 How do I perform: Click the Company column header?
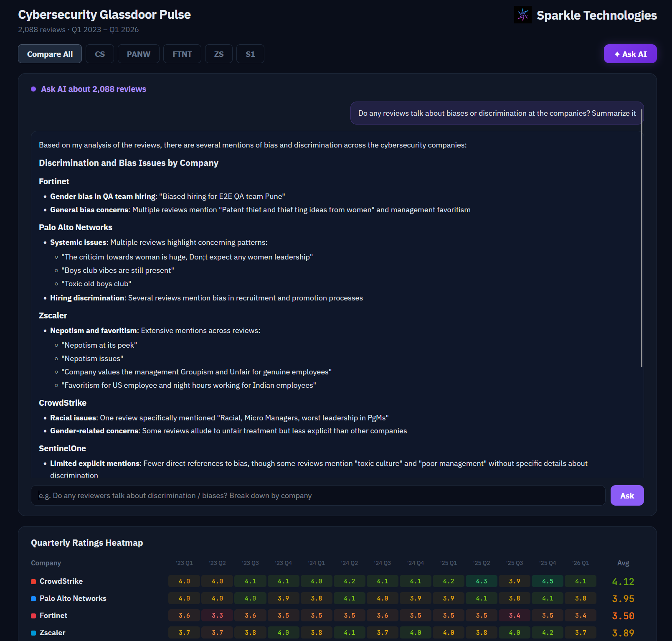pos(46,563)
